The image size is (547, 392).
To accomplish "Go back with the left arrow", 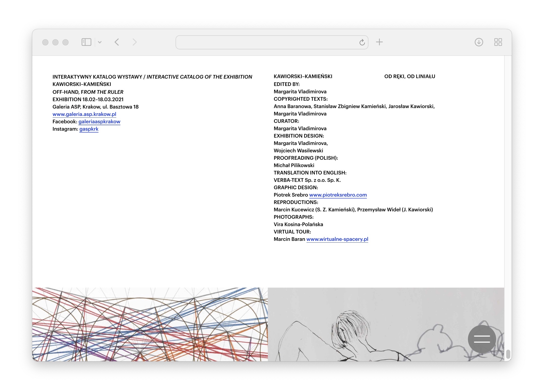I will tap(117, 42).
